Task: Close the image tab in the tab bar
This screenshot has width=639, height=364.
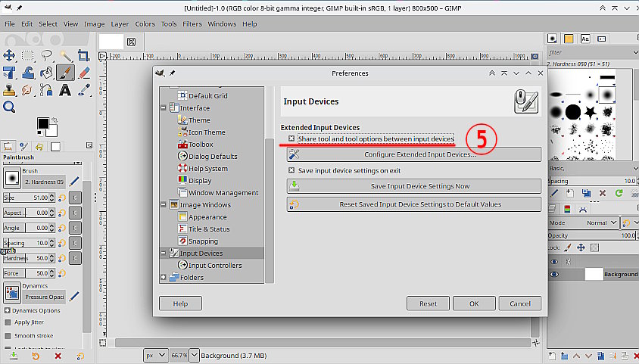Action: (x=131, y=42)
